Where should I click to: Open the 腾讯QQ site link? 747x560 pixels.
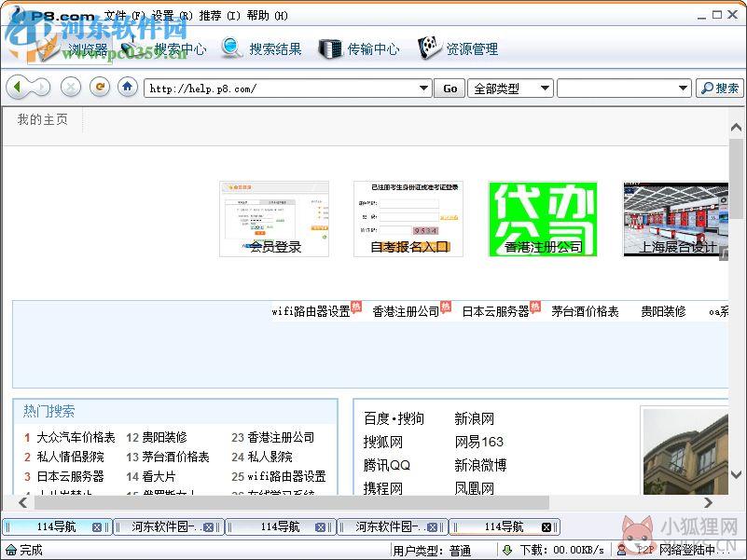tap(387, 465)
